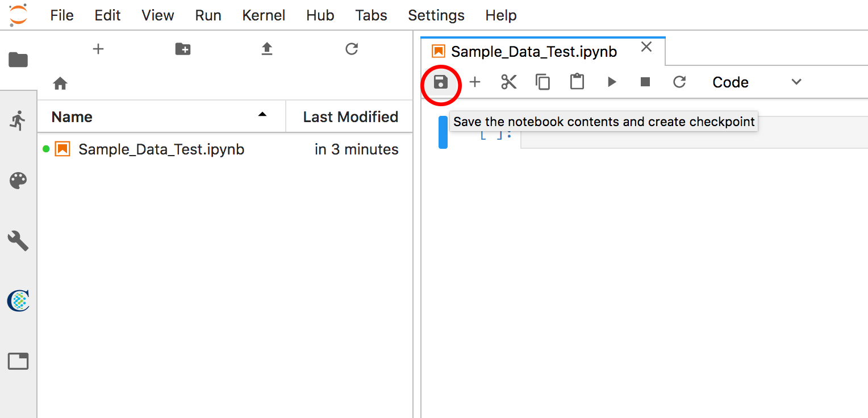This screenshot has height=418, width=868.
Task: Toggle sort direction arrow in Name header
Action: click(262, 114)
